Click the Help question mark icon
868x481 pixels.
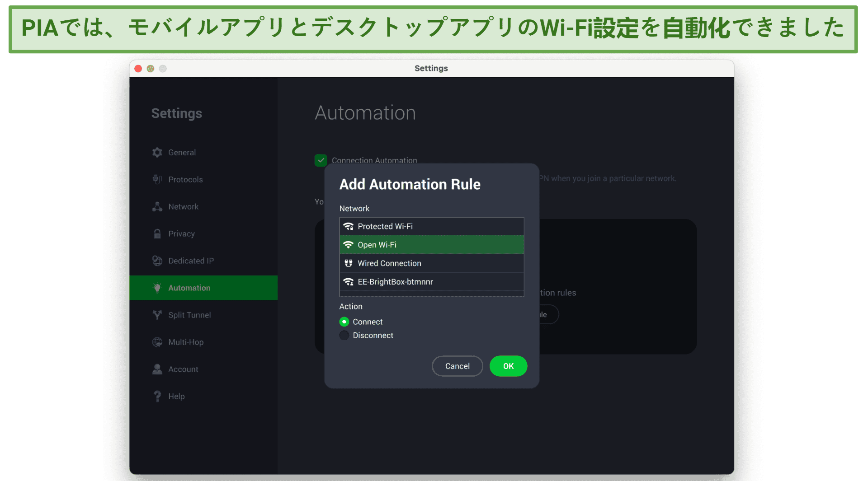coord(157,397)
